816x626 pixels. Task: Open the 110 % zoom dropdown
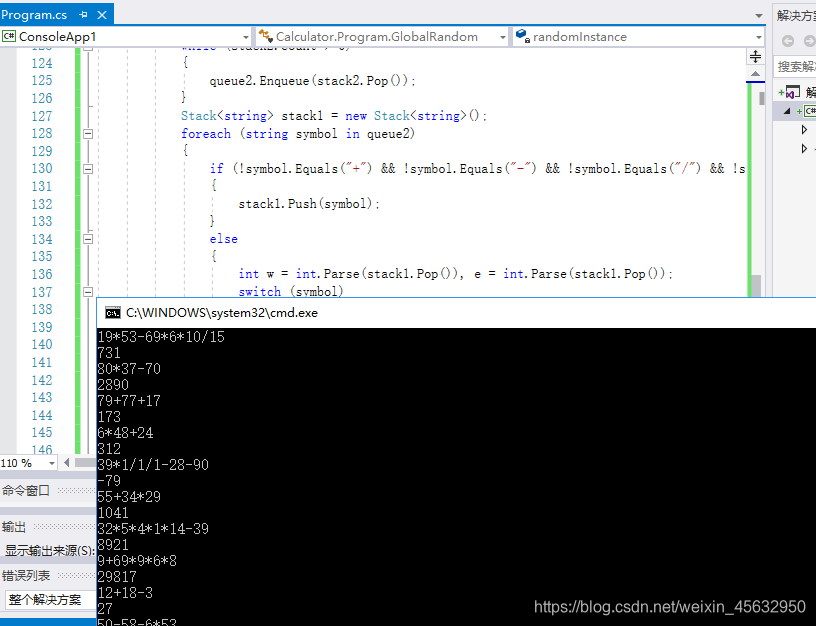point(52,463)
